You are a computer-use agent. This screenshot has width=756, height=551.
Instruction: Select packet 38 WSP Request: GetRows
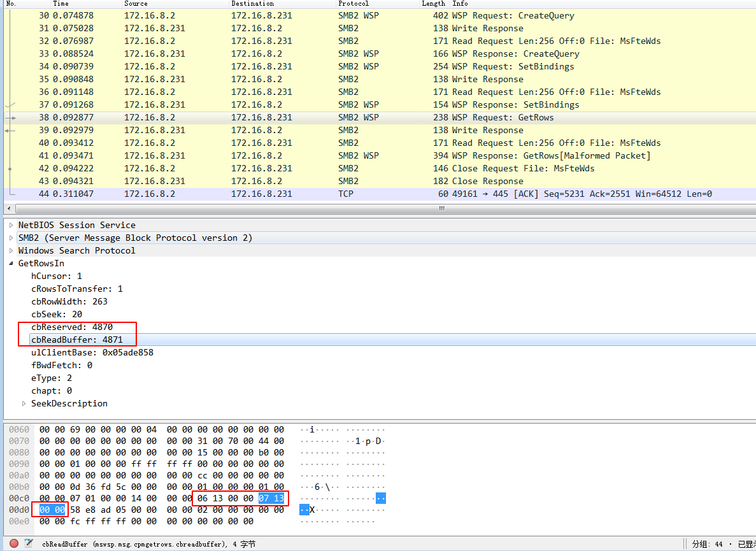pos(380,118)
